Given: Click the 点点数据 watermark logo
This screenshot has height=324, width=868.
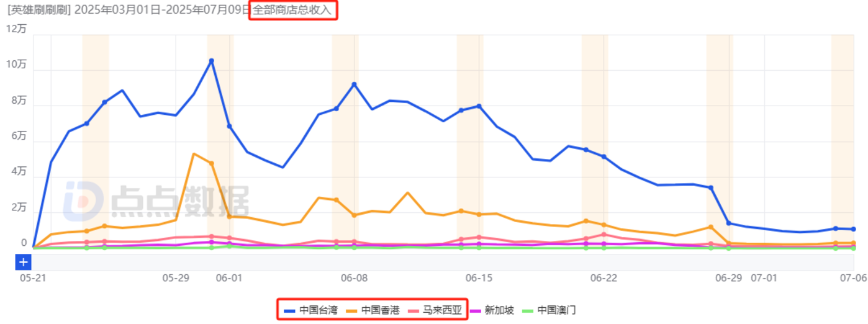Looking at the screenshot, I should coord(155,200).
